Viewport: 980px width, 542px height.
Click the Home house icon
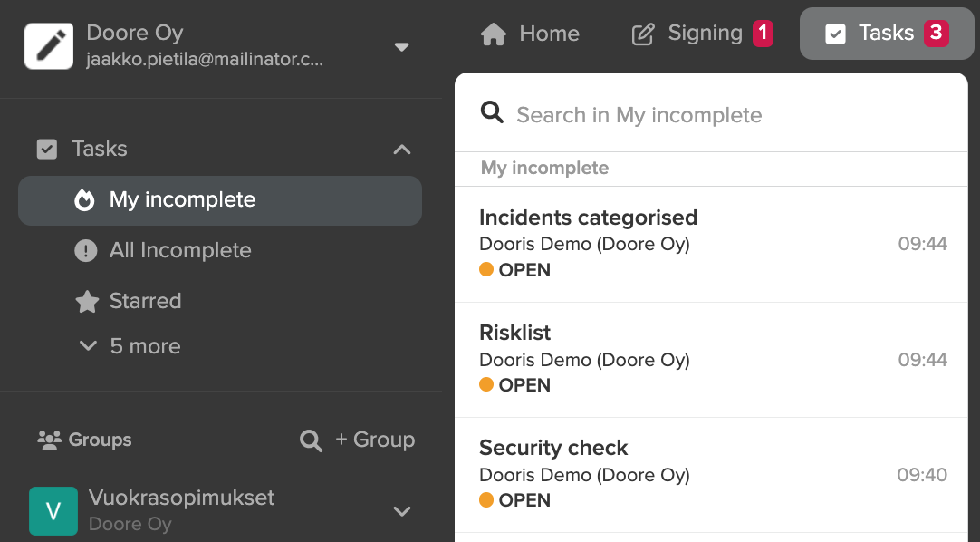point(493,34)
